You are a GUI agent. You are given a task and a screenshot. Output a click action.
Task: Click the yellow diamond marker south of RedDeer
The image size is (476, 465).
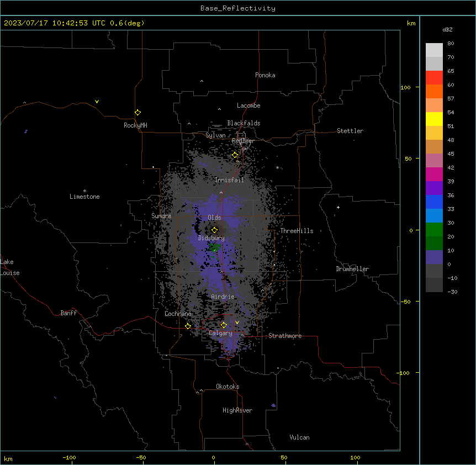[x=235, y=155]
